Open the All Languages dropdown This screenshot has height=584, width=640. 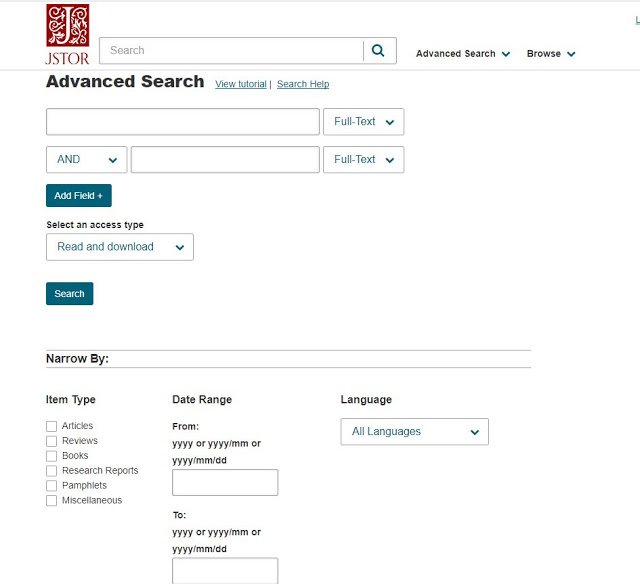click(x=414, y=432)
